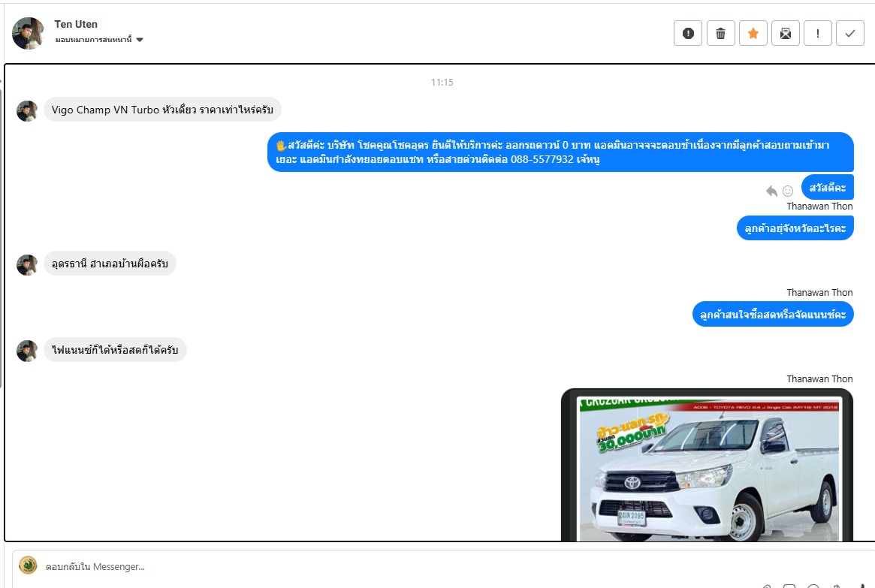Mark conversation as spam with exclamation circle icon

pyautogui.click(x=687, y=34)
